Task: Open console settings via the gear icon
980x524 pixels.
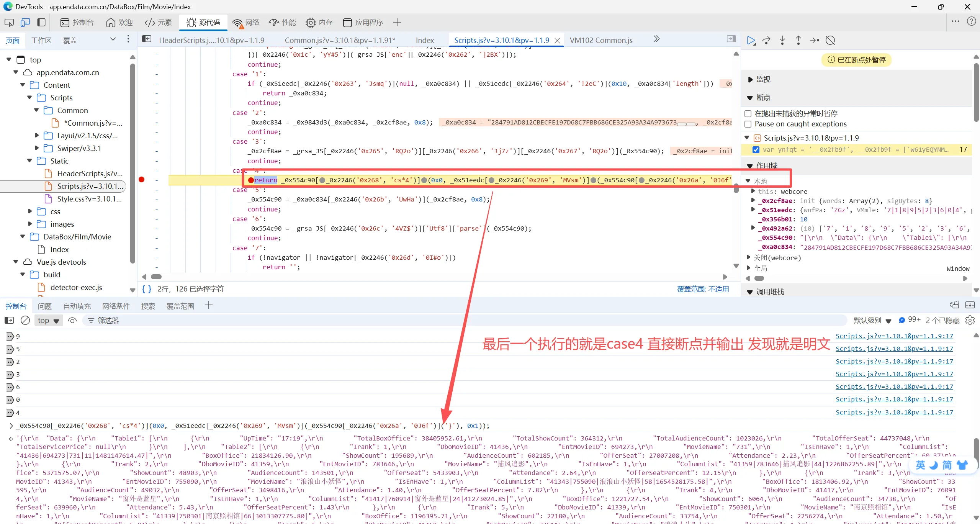Action: coord(970,320)
